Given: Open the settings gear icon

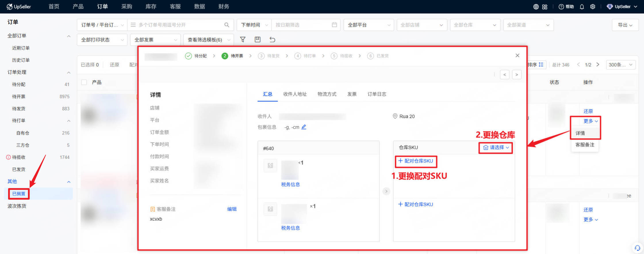Looking at the screenshot, I should 593,7.
